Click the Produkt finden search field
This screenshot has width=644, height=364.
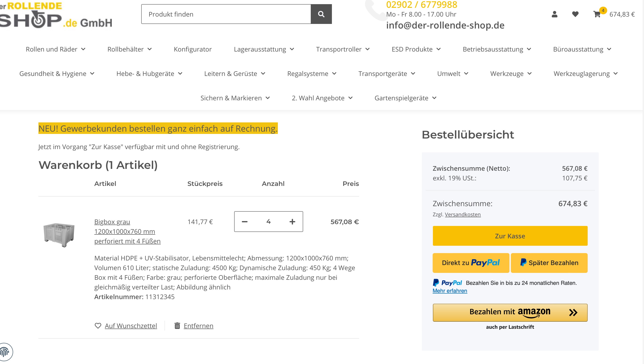pyautogui.click(x=226, y=14)
